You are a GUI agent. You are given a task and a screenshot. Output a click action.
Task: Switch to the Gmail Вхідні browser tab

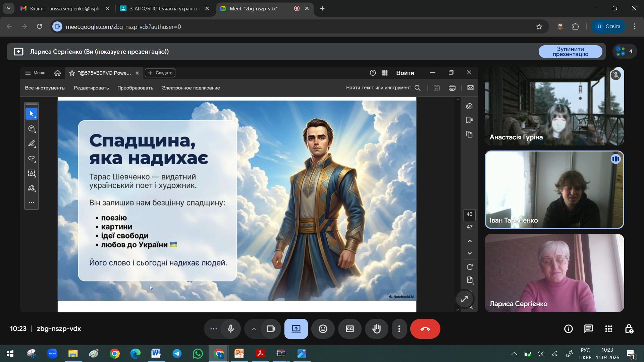[64, 9]
